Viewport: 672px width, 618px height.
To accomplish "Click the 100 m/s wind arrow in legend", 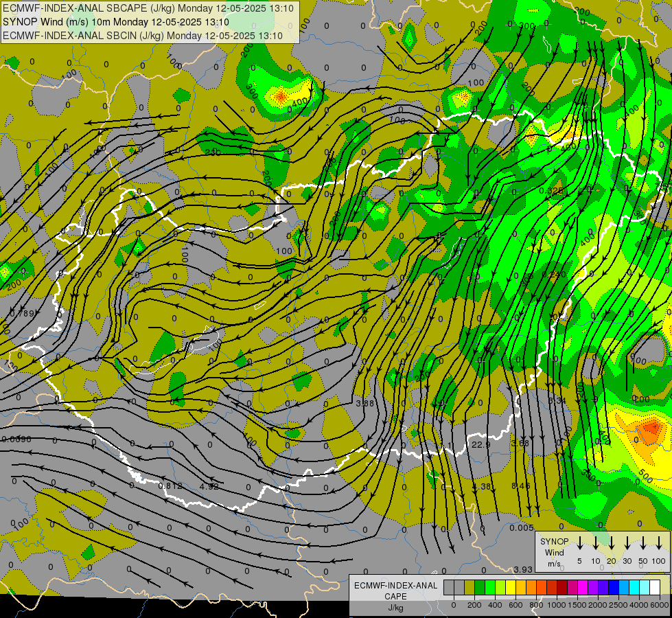I will pos(659,543).
